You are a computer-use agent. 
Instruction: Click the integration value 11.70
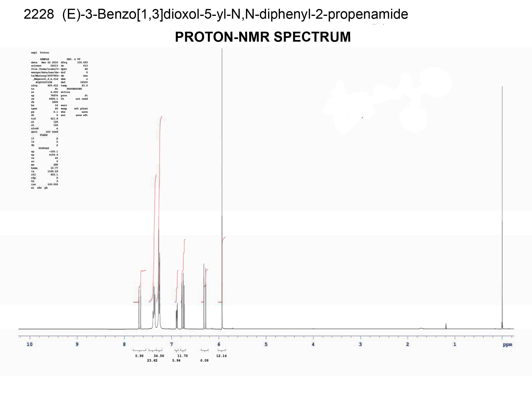tap(183, 356)
